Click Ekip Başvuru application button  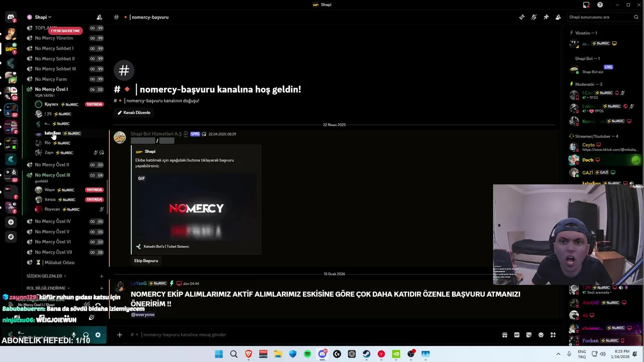click(x=146, y=260)
